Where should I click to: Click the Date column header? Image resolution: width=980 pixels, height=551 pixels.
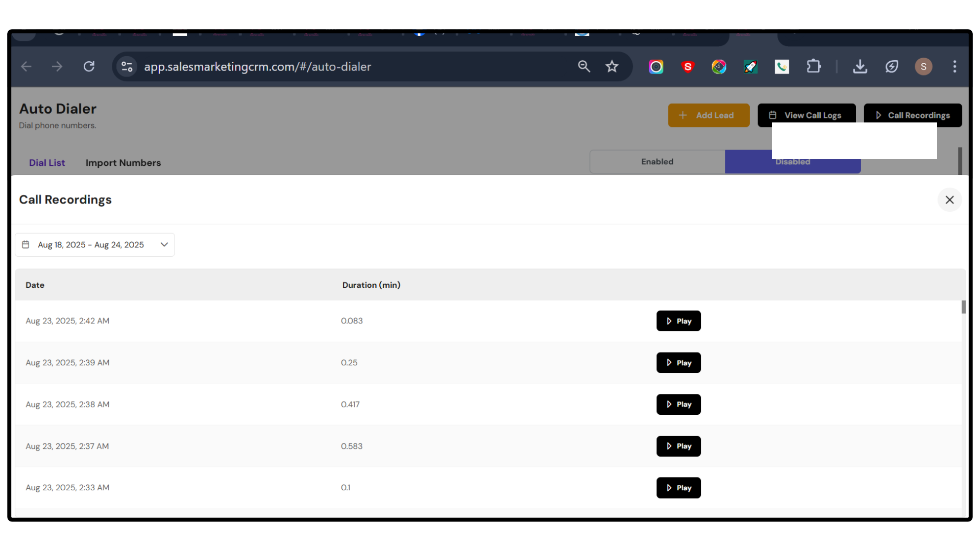coord(35,285)
